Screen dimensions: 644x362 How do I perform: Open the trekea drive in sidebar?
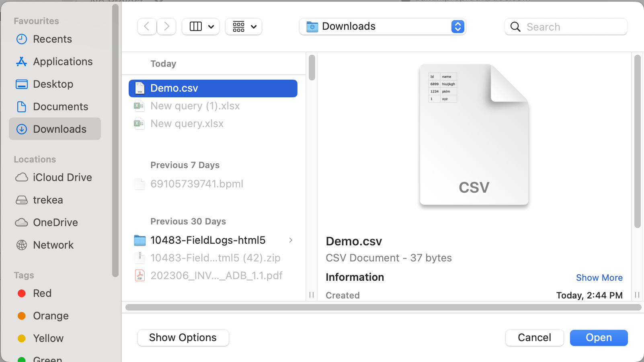coord(48,200)
